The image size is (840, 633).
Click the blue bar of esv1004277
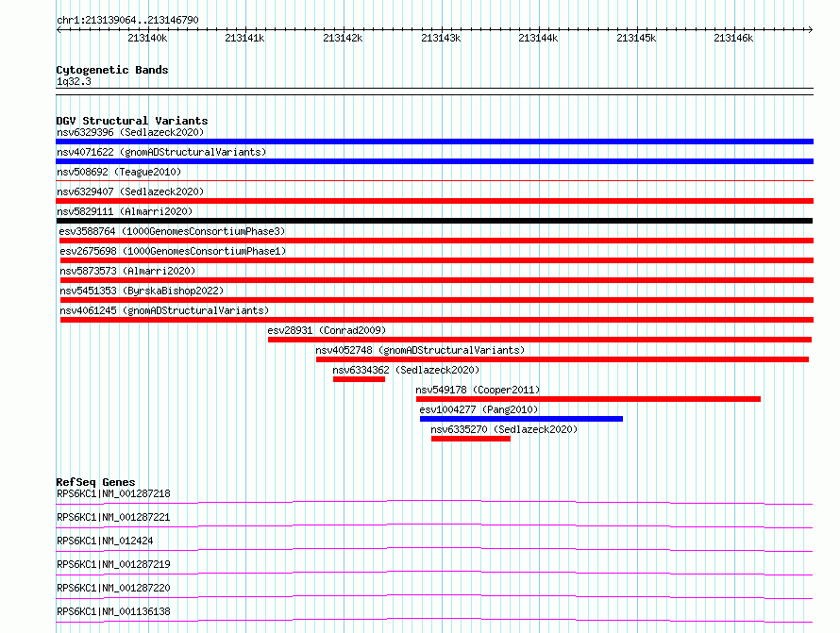(x=521, y=419)
